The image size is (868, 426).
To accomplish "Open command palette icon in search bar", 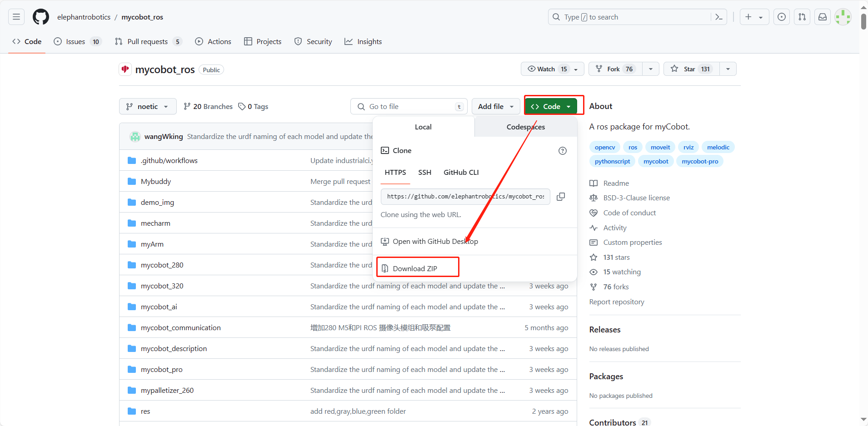I will (x=719, y=17).
